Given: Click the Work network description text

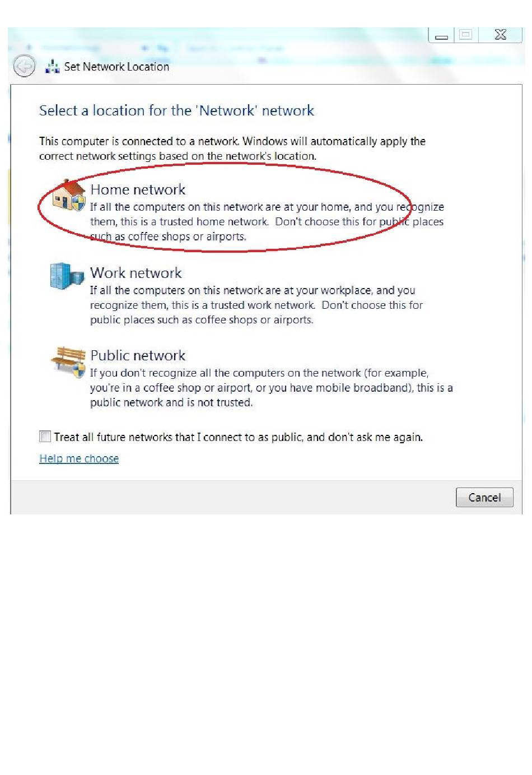Looking at the screenshot, I should click(x=256, y=305).
